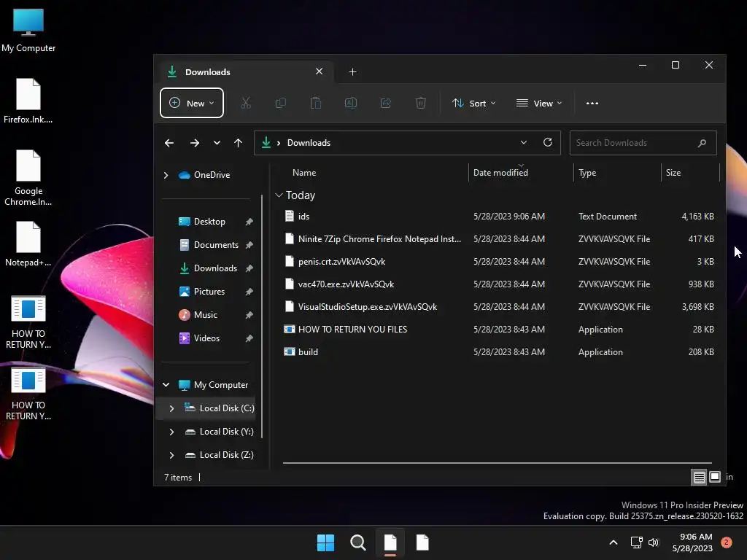Screen dimensions: 747x560
Task: Close the Downloads tab
Action: point(320,71)
